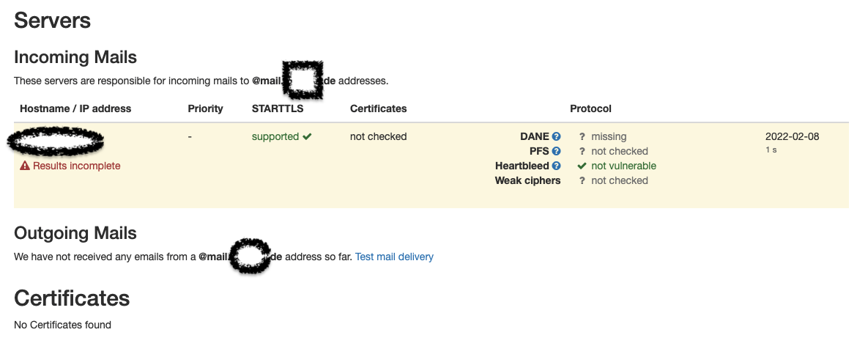The height and width of the screenshot is (346, 868).
Task: Click the Outgoing Mails heading
Action: click(x=75, y=233)
